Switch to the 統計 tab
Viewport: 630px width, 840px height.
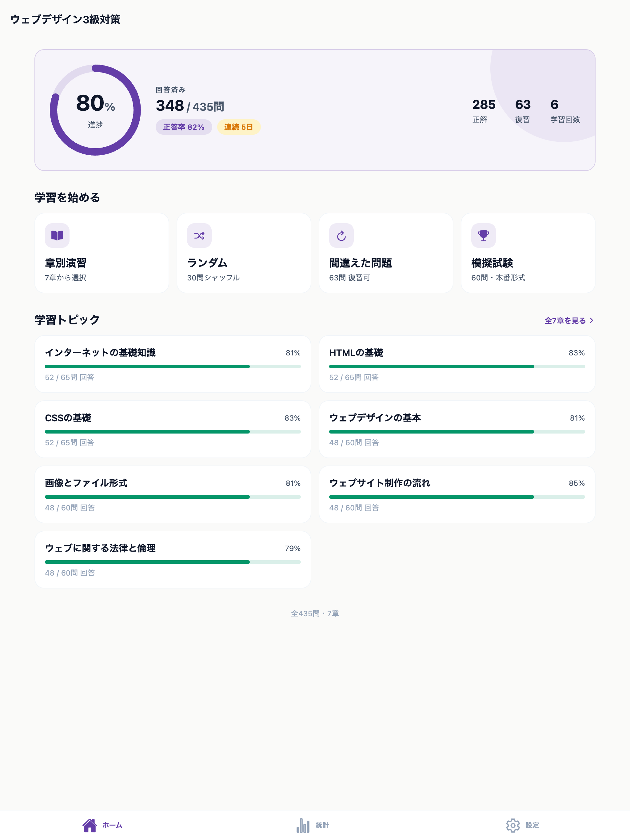pos(312,825)
